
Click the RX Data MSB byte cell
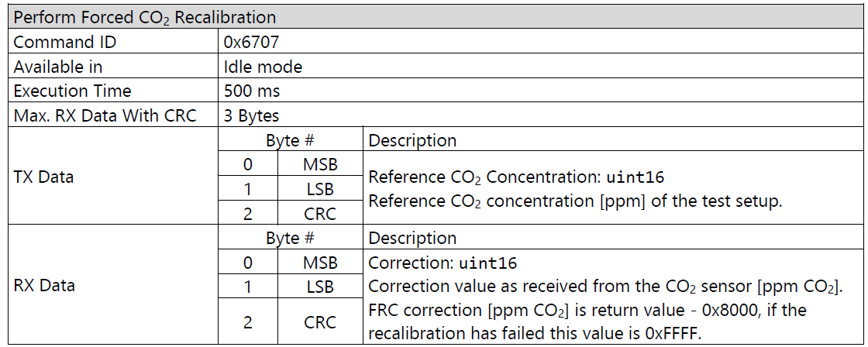click(320, 263)
